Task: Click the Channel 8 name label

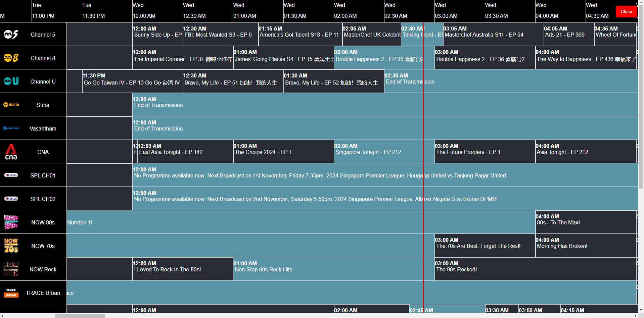Action: pyautogui.click(x=43, y=58)
